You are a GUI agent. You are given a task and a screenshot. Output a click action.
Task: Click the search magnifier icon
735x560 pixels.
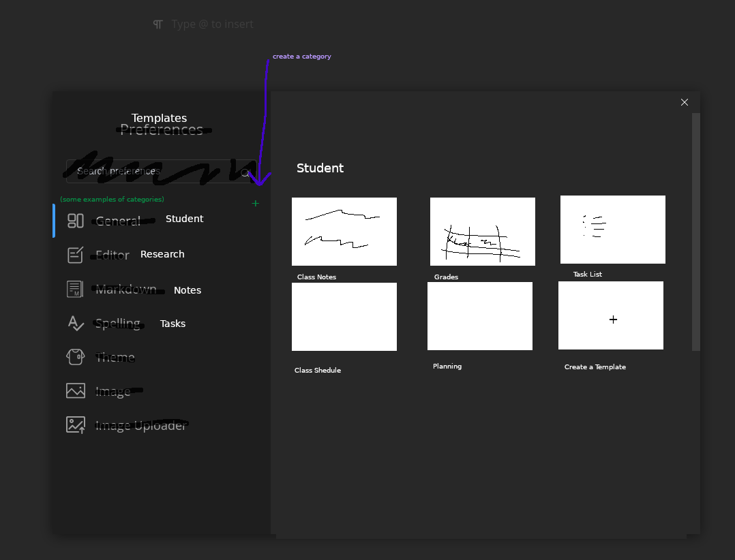point(245,173)
